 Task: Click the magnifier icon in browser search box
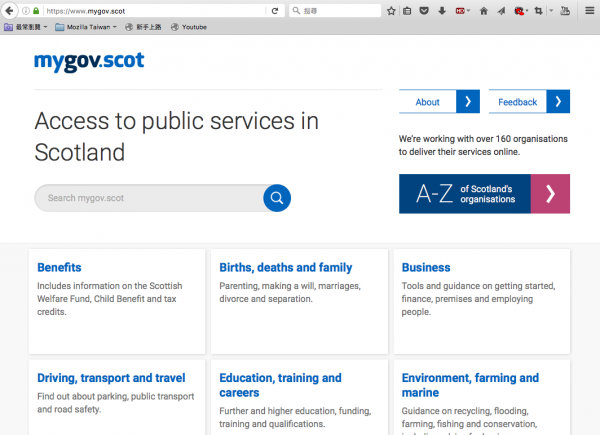296,11
